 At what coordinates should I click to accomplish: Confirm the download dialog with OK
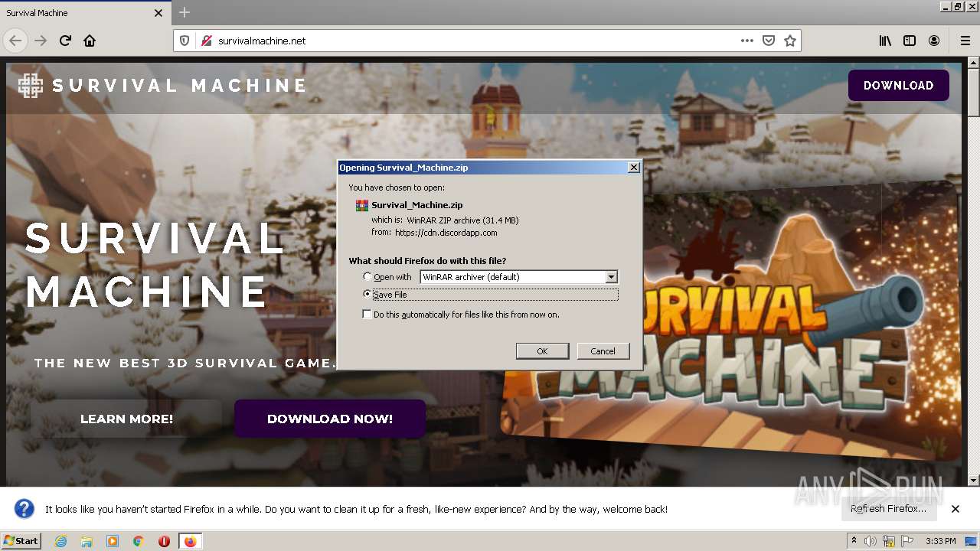pos(542,351)
